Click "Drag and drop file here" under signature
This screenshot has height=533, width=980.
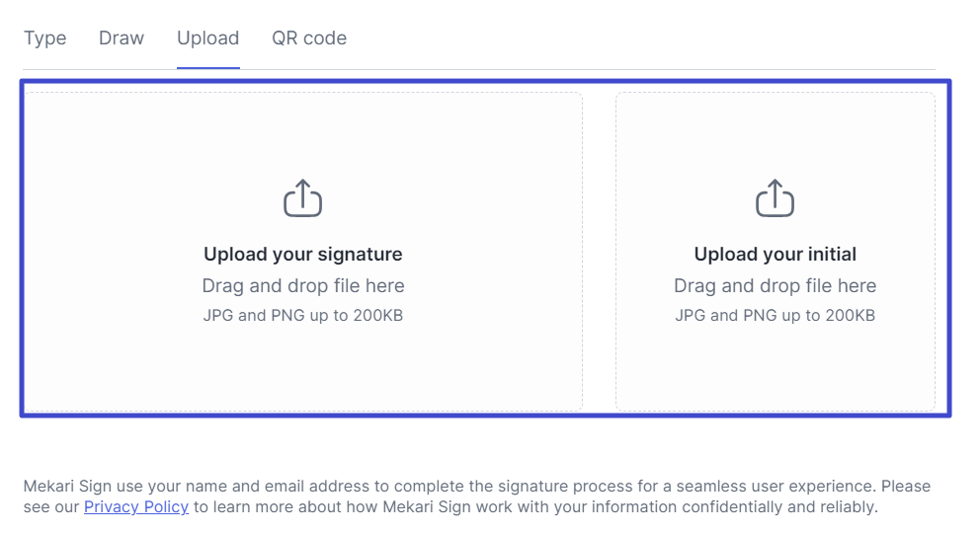click(302, 285)
